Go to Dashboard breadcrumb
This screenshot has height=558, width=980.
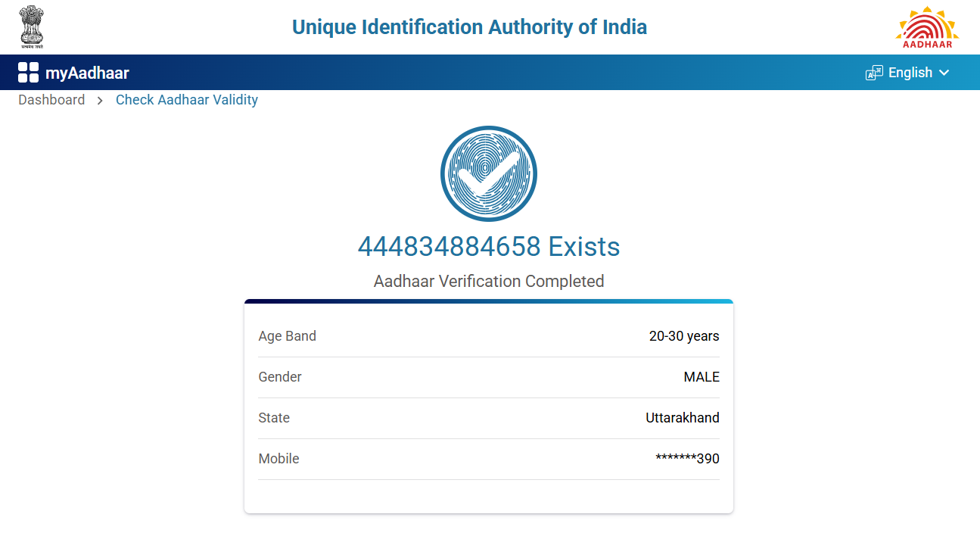[51, 100]
